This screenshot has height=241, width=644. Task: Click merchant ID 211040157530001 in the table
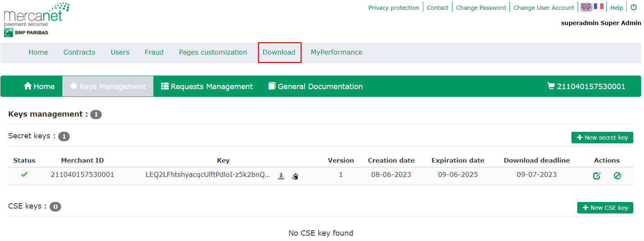coord(82,174)
